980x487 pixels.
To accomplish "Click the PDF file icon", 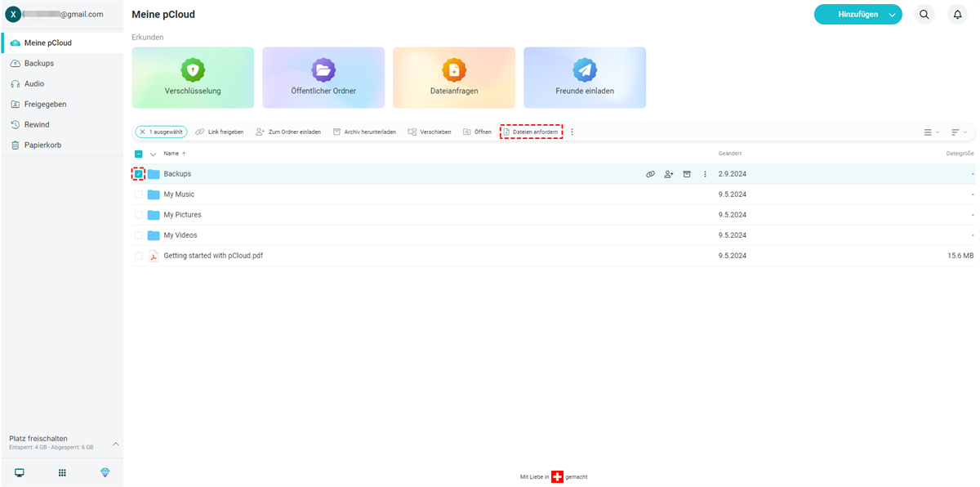I will (x=154, y=256).
